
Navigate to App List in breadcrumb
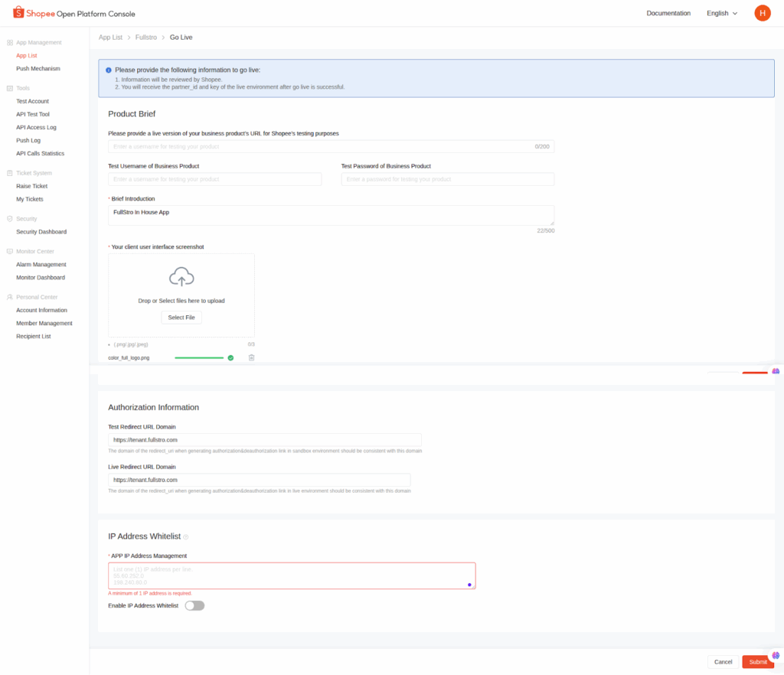click(110, 37)
